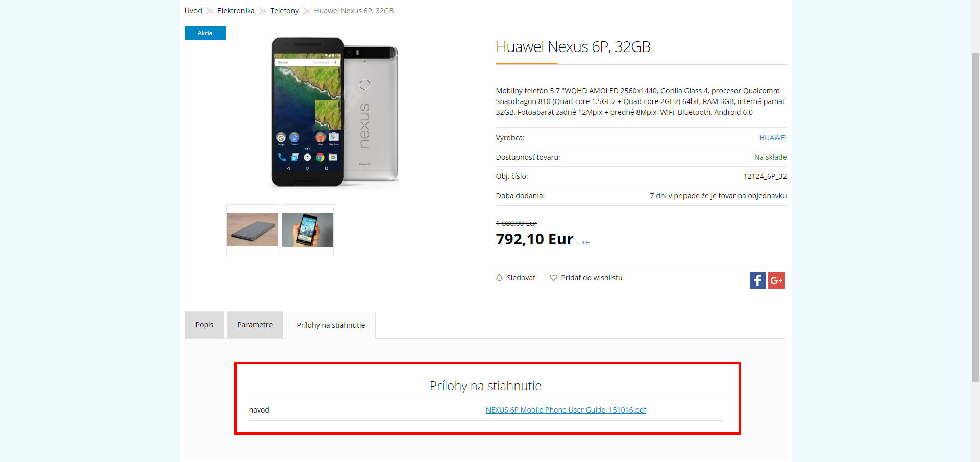Viewport: 980px width, 462px height.
Task: Go to Úvod breadcrumb link
Action: tap(193, 11)
